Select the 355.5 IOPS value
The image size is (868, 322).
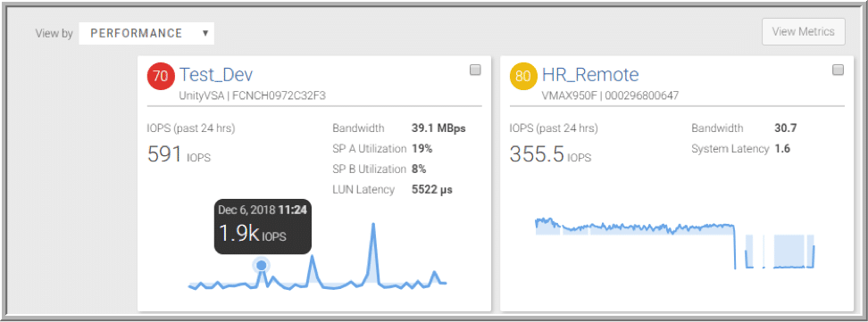[x=550, y=154]
